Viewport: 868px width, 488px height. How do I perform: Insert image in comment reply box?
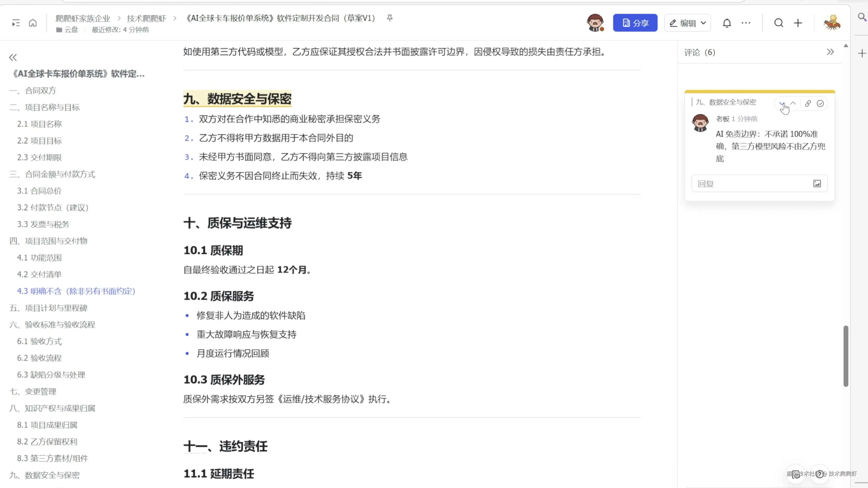tap(817, 183)
